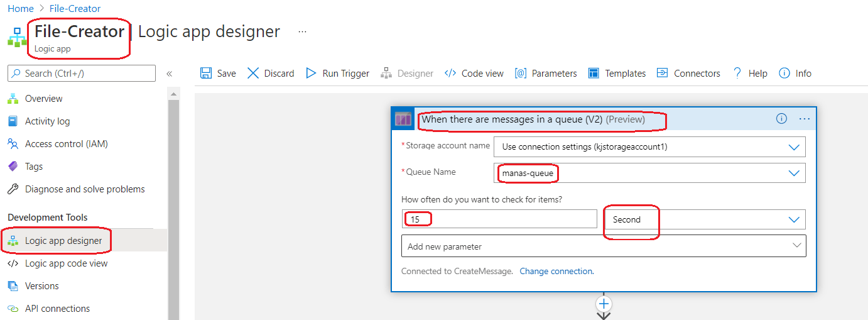Click the Change connection link

[x=556, y=272]
